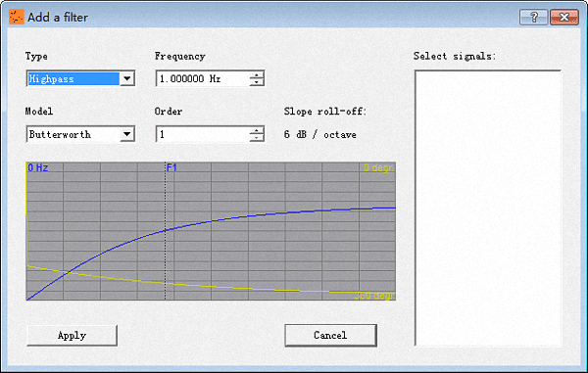
Task: Close the Add a filter dialog
Action: tap(564, 17)
